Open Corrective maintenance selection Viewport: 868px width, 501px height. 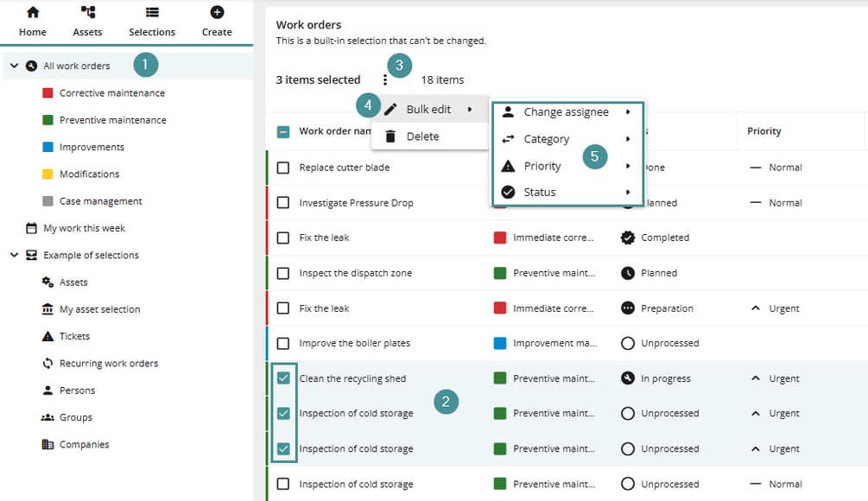(x=111, y=93)
